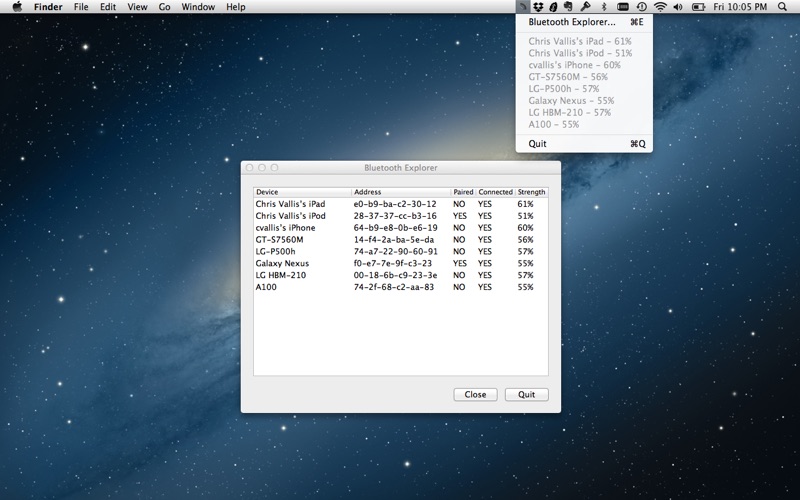This screenshot has width=800, height=500.
Task: Click the 51% strength cell
Action: pyautogui.click(x=525, y=216)
